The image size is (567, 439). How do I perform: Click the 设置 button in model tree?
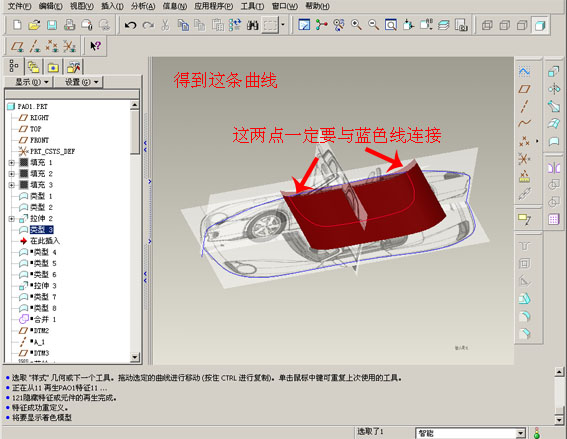(x=80, y=82)
